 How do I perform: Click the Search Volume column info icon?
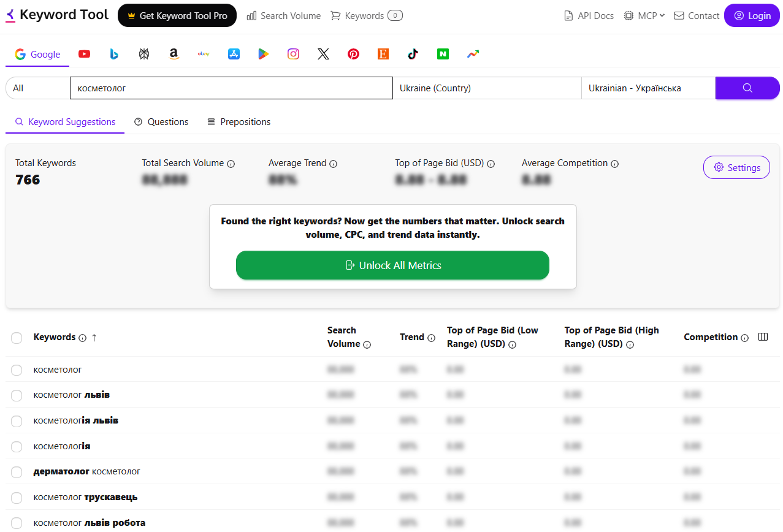pos(367,344)
